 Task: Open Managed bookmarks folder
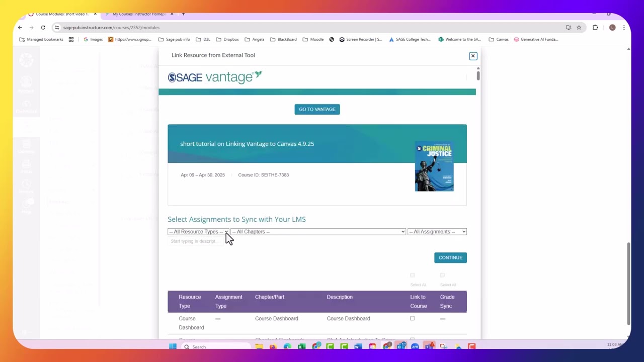click(x=41, y=39)
